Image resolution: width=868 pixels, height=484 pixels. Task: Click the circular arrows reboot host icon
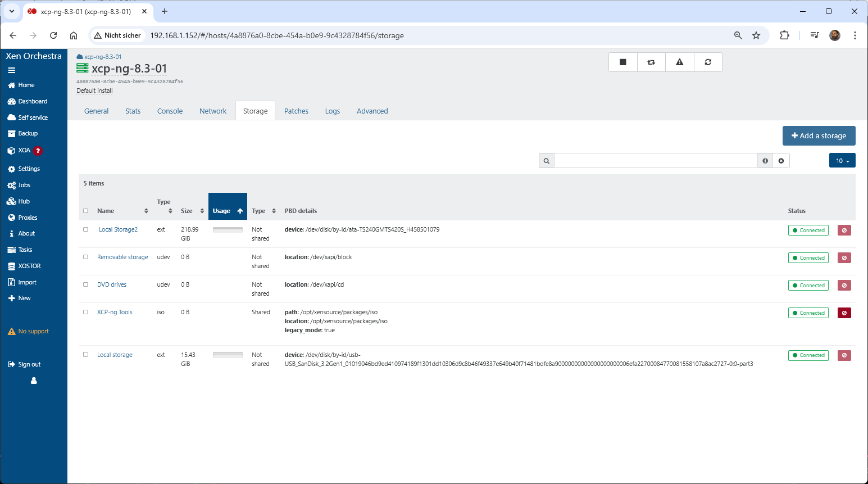[708, 62]
